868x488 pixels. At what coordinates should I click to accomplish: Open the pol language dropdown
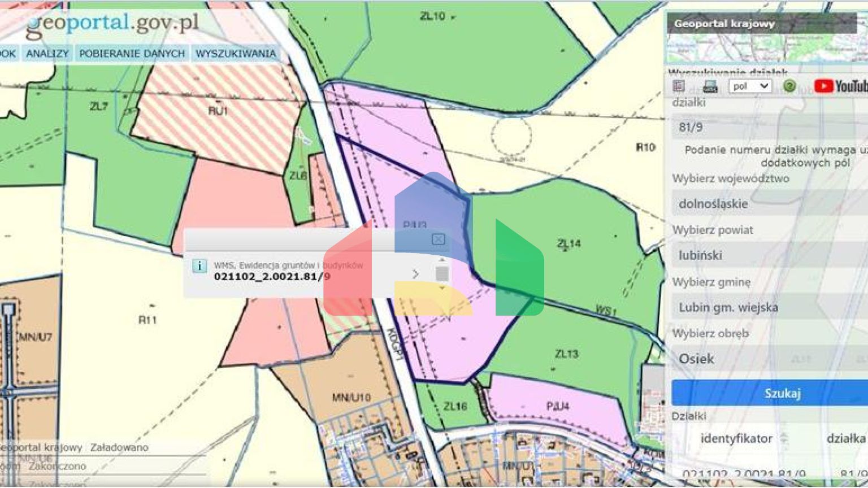[x=749, y=86]
